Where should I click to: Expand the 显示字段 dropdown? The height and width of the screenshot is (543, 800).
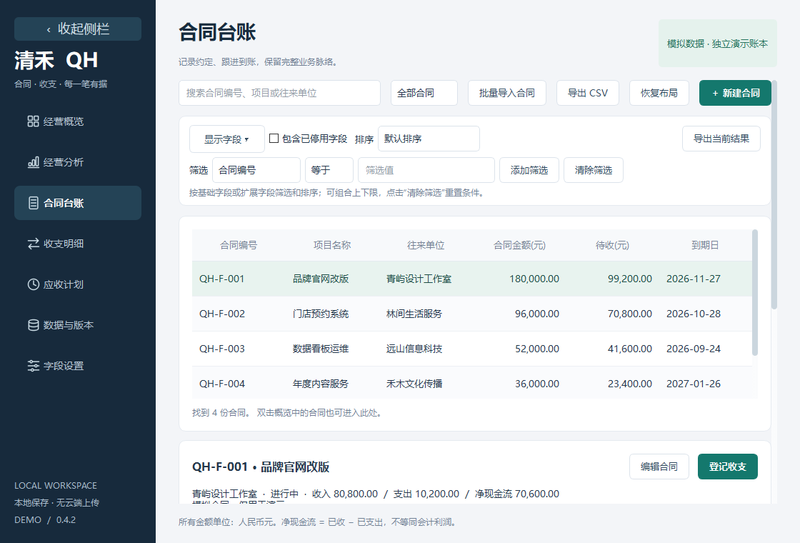coord(227,139)
